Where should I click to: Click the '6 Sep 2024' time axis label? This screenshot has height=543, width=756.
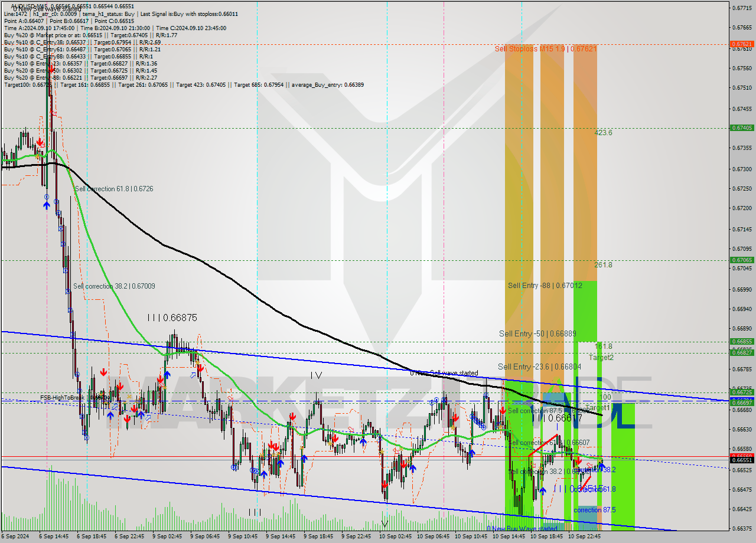pyautogui.click(x=15, y=537)
